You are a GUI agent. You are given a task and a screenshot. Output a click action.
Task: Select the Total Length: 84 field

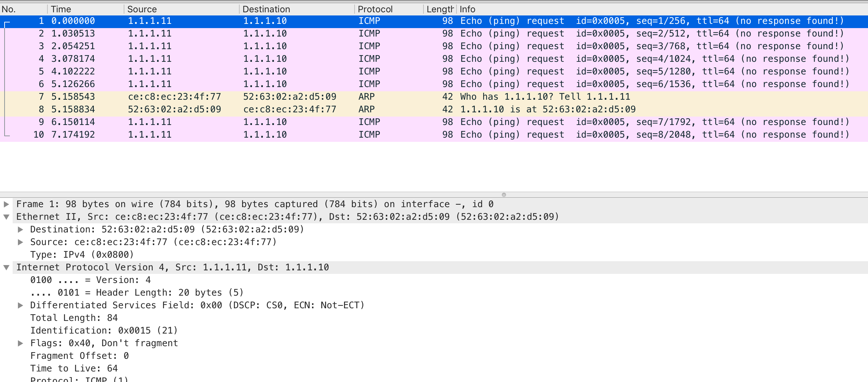74,317
